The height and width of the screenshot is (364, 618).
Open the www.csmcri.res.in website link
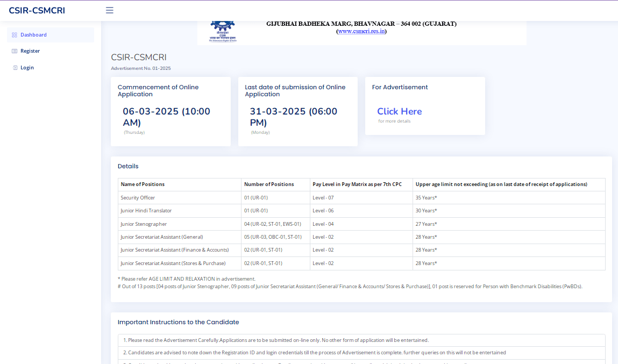pos(361,31)
